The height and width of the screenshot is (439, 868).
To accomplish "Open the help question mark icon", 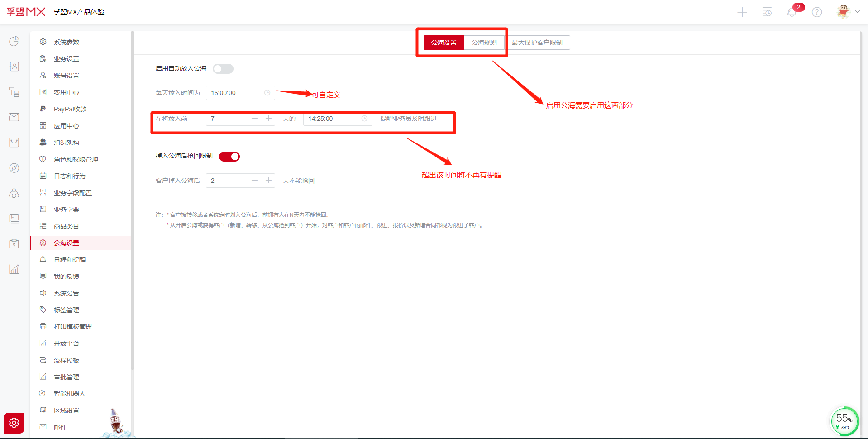I will pos(816,12).
